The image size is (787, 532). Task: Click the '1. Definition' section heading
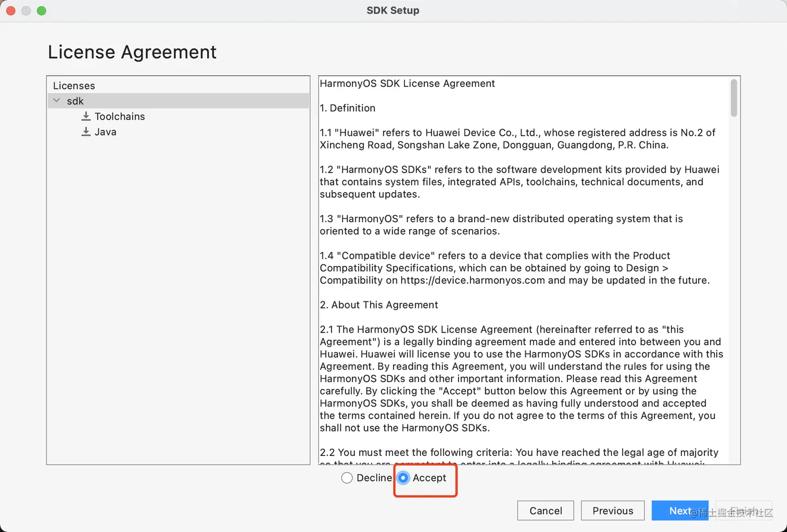point(347,108)
